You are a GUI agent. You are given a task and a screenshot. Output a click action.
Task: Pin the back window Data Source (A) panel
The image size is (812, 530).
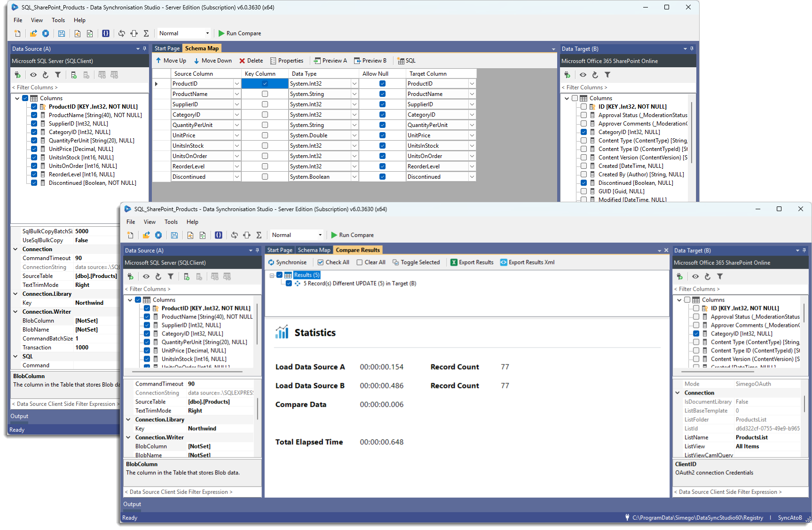pos(144,48)
